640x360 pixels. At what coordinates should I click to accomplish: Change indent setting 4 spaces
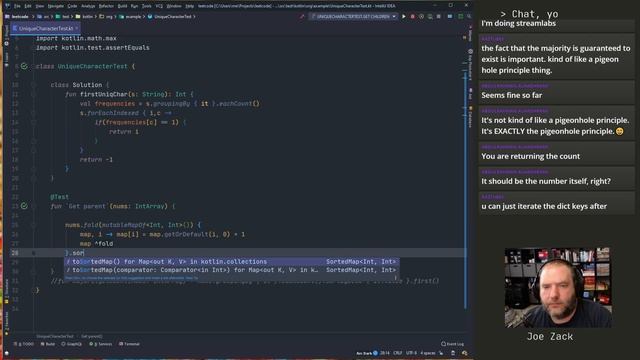click(428, 353)
